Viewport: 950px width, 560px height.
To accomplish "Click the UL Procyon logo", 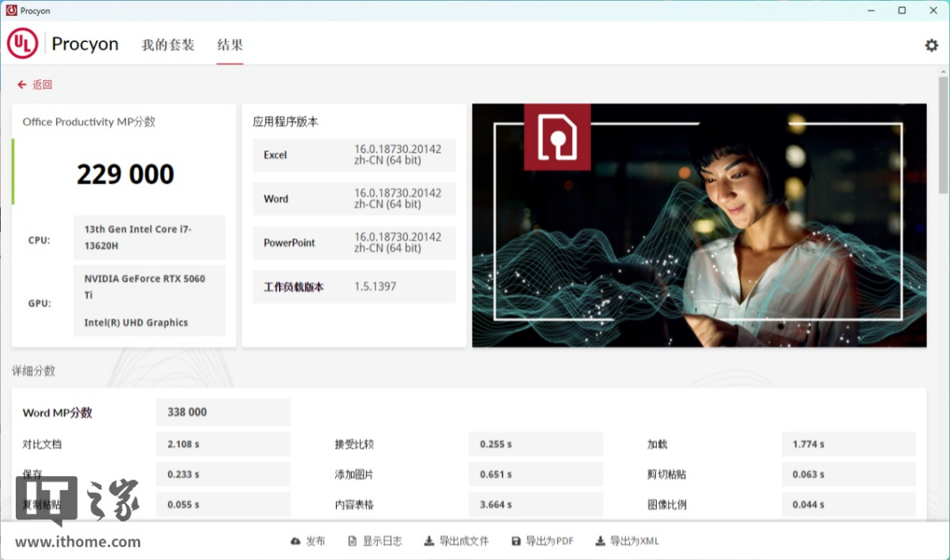I will [x=23, y=44].
